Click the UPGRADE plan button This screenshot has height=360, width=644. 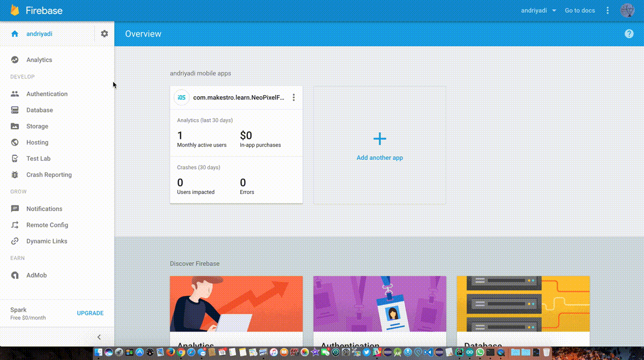[90, 313]
